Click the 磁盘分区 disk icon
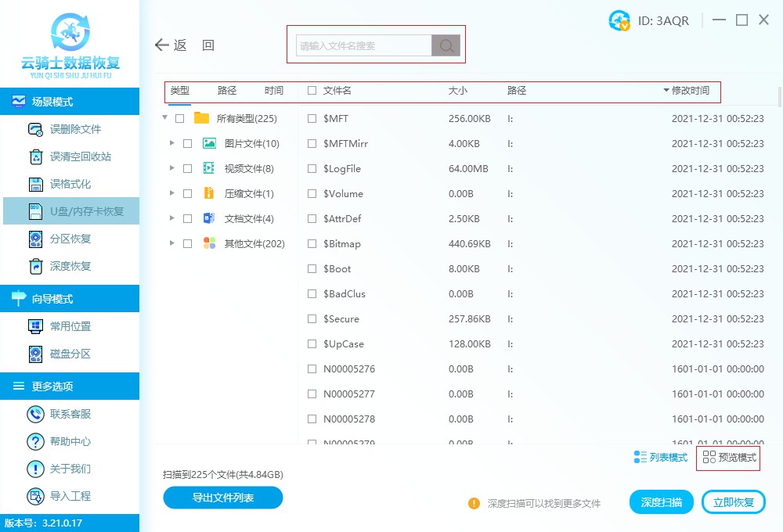 pos(35,354)
